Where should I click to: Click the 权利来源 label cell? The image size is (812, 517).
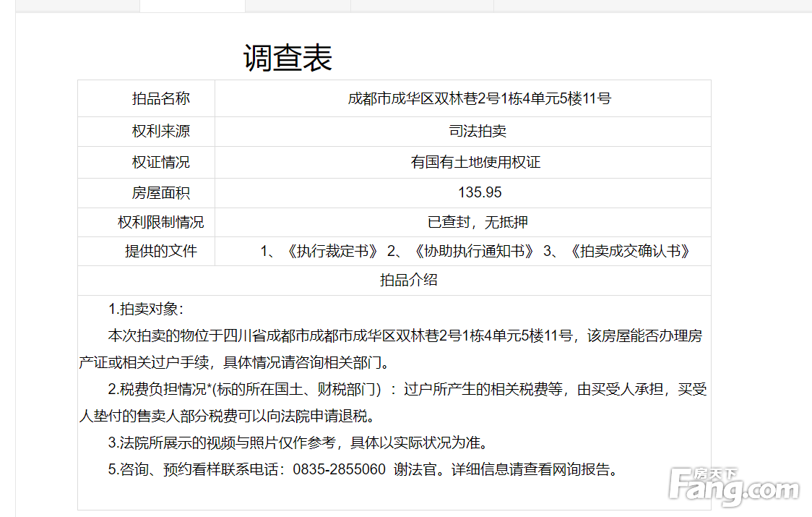[x=160, y=132]
